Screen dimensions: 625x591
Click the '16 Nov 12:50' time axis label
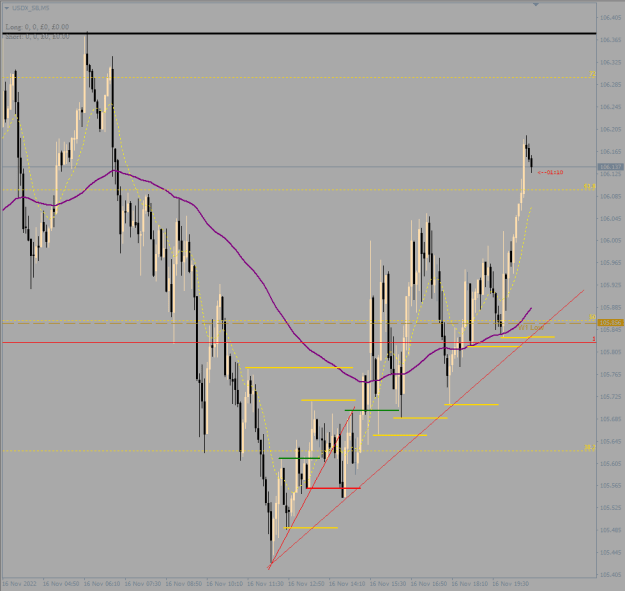point(306,584)
